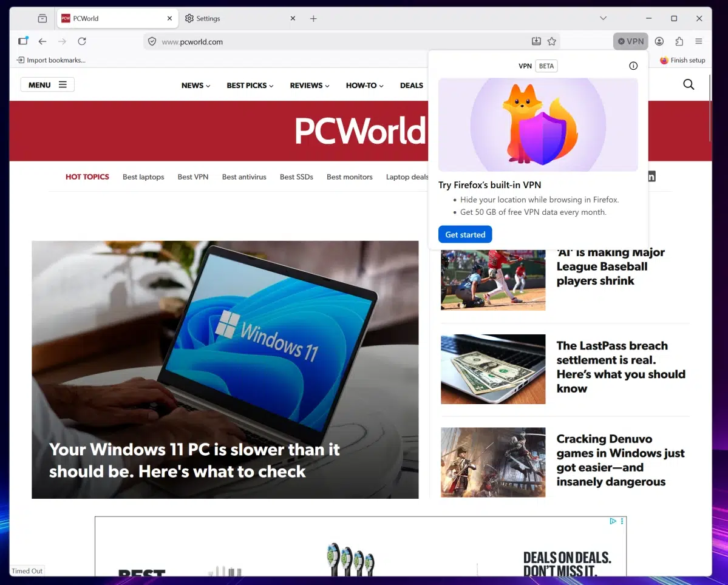Screen dimensions: 728x585
Task: Open the Firefox application hamburger menu
Action: pyautogui.click(x=699, y=41)
